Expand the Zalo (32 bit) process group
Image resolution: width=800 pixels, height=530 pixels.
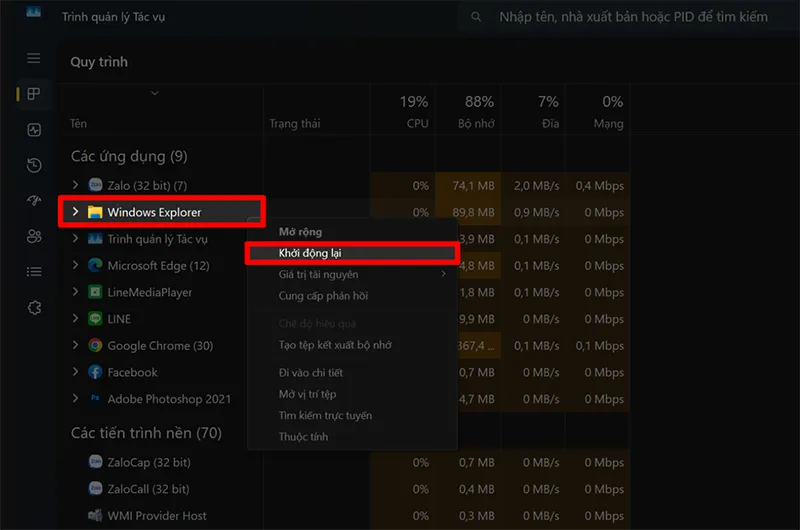[x=76, y=185]
